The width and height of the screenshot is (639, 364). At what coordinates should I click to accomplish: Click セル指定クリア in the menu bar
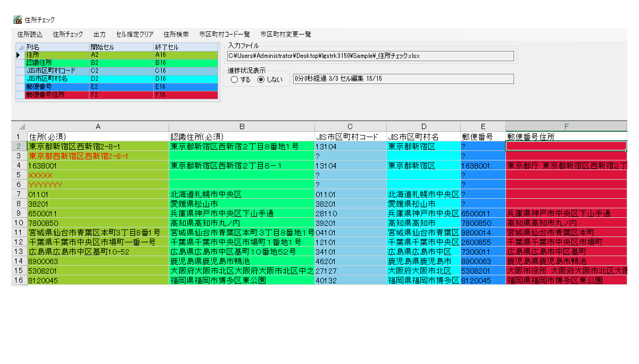click(x=135, y=35)
